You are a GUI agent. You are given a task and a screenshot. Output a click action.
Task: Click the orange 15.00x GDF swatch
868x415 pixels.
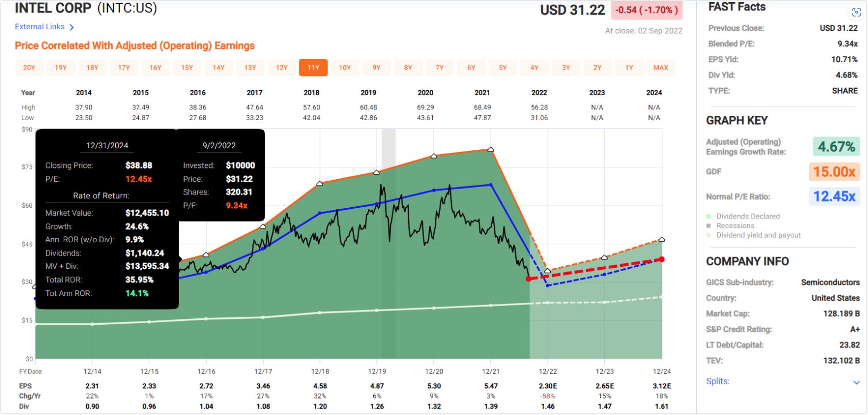[835, 172]
